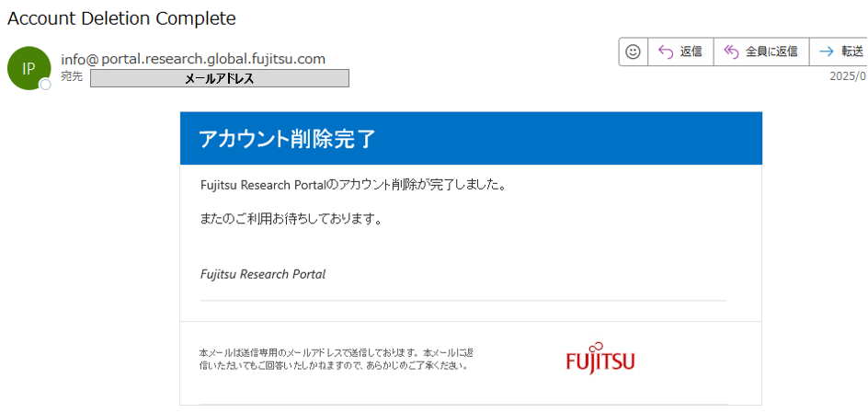Image resolution: width=868 pixels, height=413 pixels.
Task: Click the text Fujitsu Research Portalのアカウント削除が完了しました。
Action: pos(353,185)
